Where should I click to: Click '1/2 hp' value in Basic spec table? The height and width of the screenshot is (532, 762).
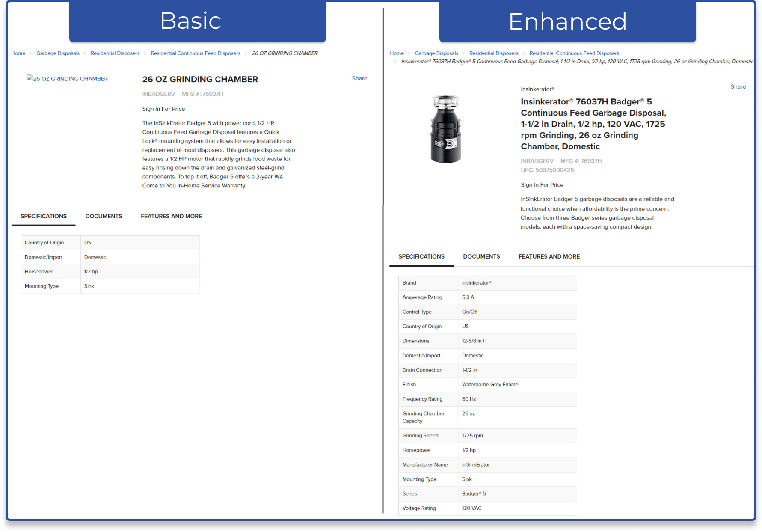[x=91, y=272]
